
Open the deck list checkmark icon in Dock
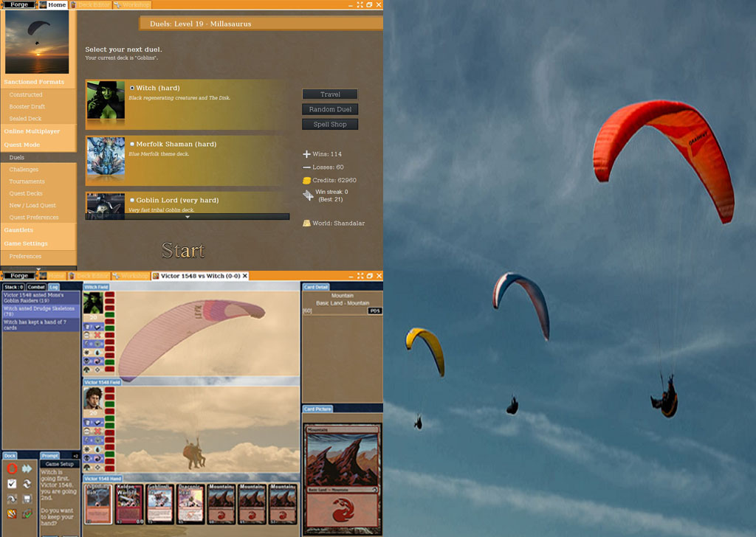pos(12,484)
